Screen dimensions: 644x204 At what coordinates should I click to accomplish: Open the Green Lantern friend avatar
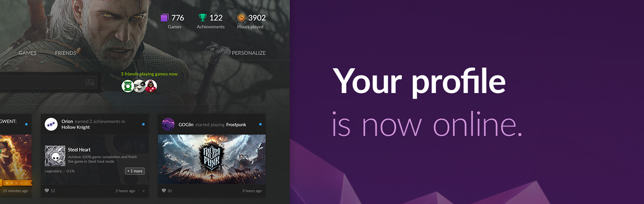point(128,86)
